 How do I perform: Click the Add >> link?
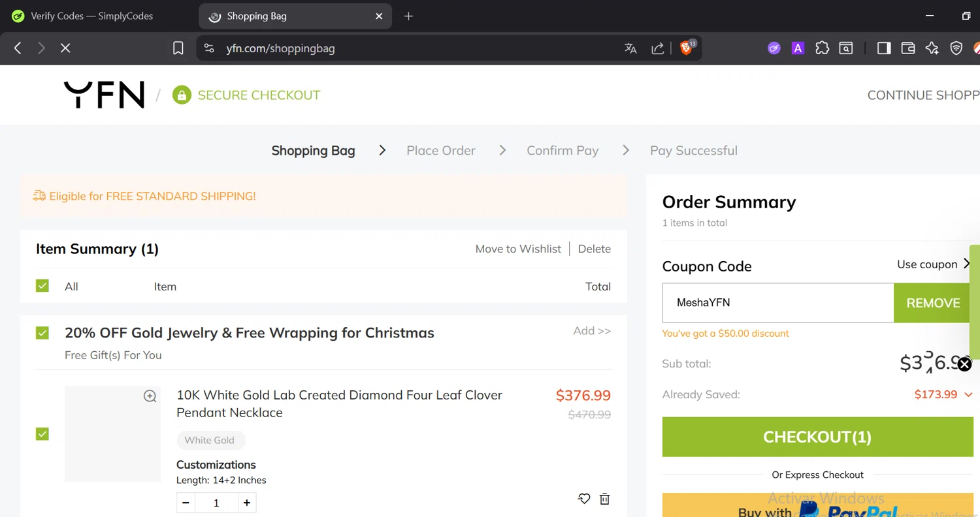coord(592,330)
